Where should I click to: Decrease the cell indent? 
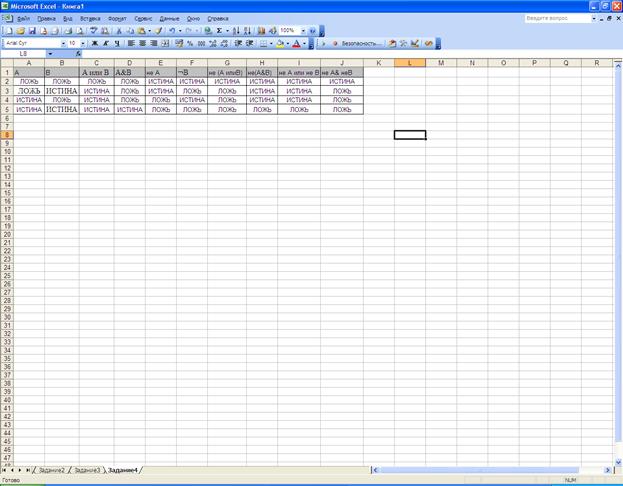[238, 43]
